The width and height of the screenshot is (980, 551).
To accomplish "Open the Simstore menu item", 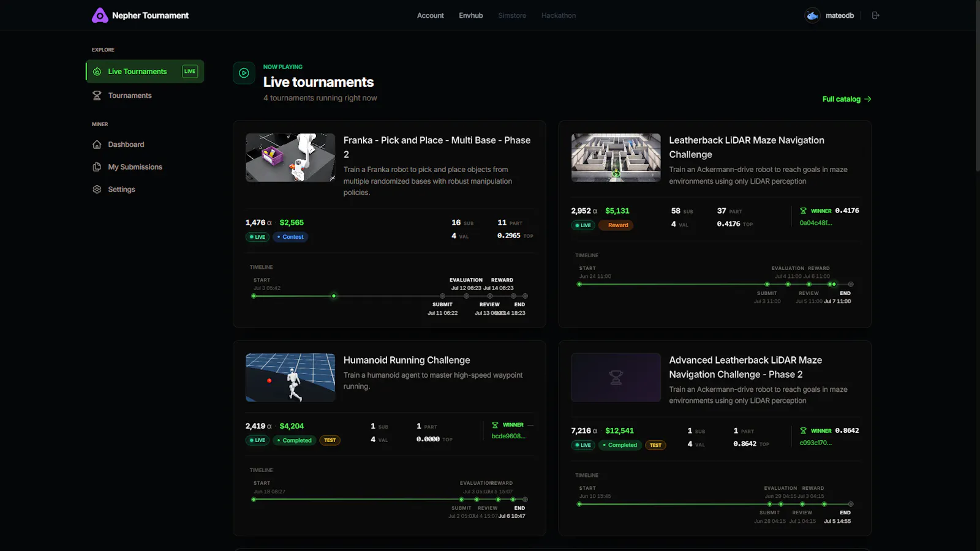I will pos(512,15).
